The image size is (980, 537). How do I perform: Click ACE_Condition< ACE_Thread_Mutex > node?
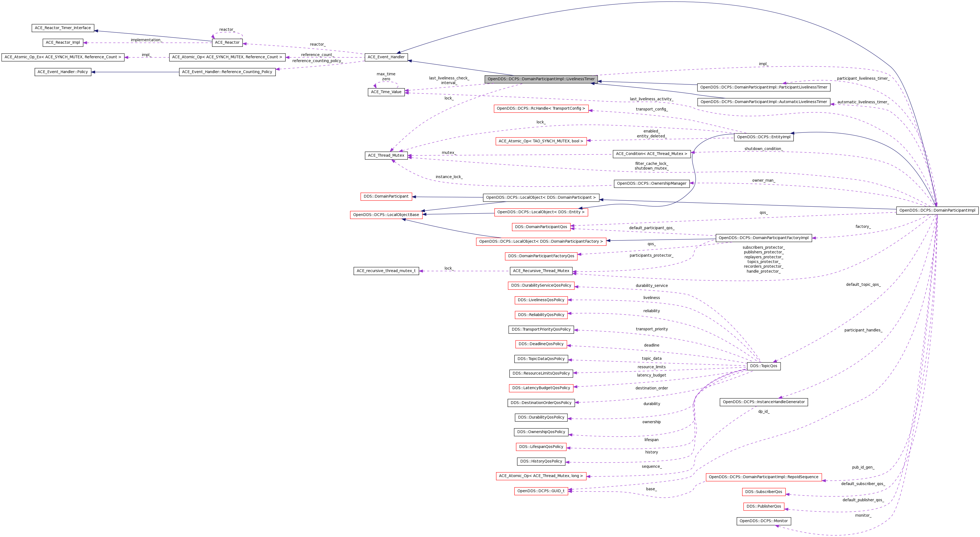[651, 154]
